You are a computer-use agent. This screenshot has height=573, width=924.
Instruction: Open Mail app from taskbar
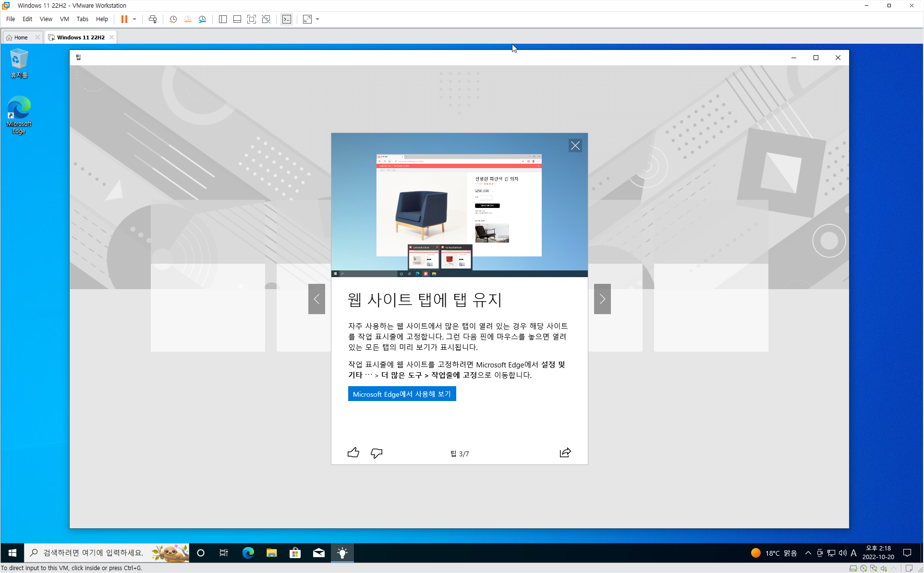(x=318, y=553)
